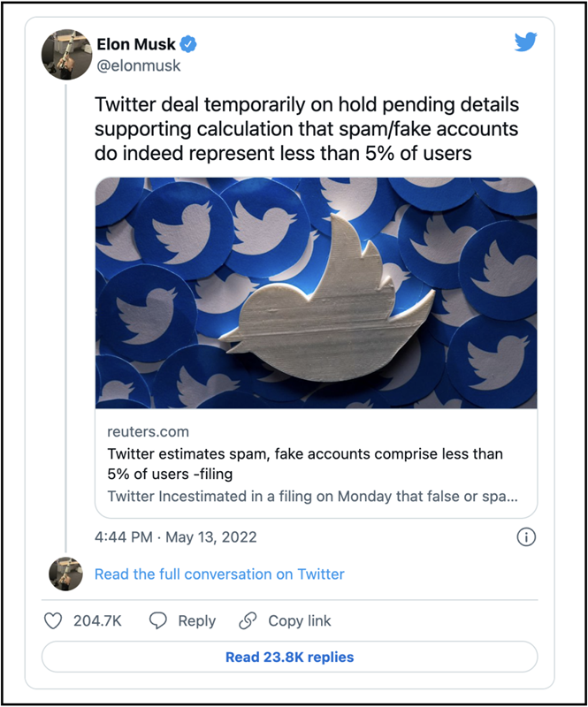Click the Reply label text
588x707 pixels.
tap(196, 620)
